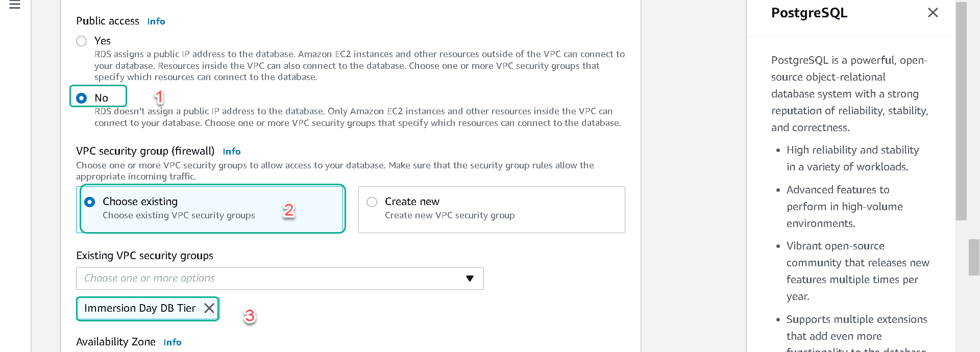The image size is (980, 352).
Task: Select the Choose existing radio option
Action: point(90,202)
